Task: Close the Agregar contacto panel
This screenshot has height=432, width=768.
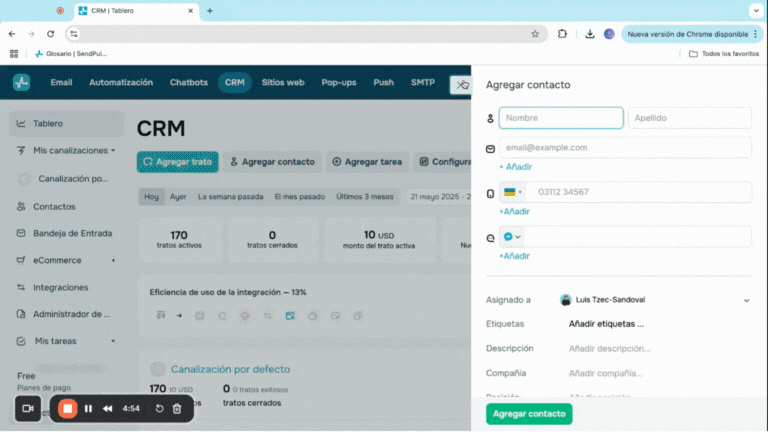Action: (x=460, y=85)
